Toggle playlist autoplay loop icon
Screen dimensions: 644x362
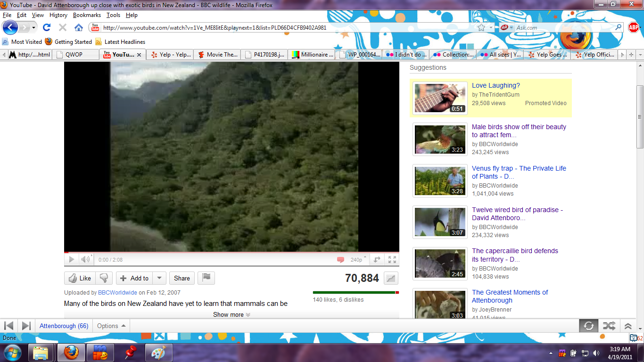pos(588,326)
